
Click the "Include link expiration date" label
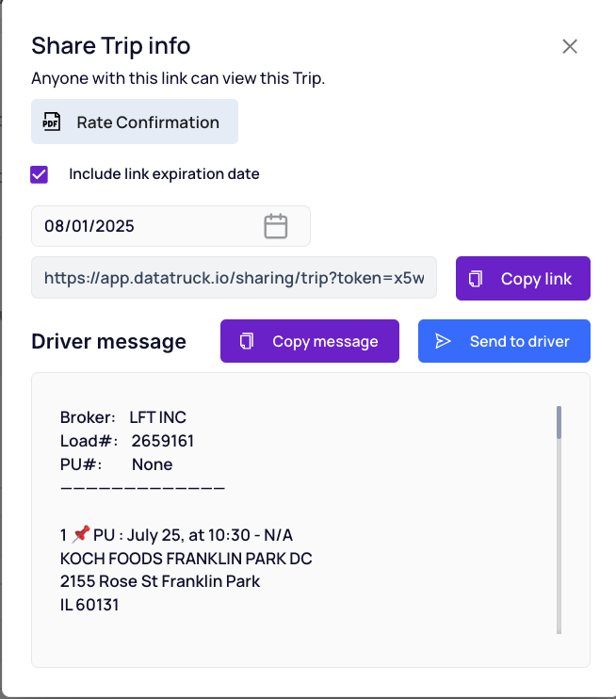coord(164,174)
